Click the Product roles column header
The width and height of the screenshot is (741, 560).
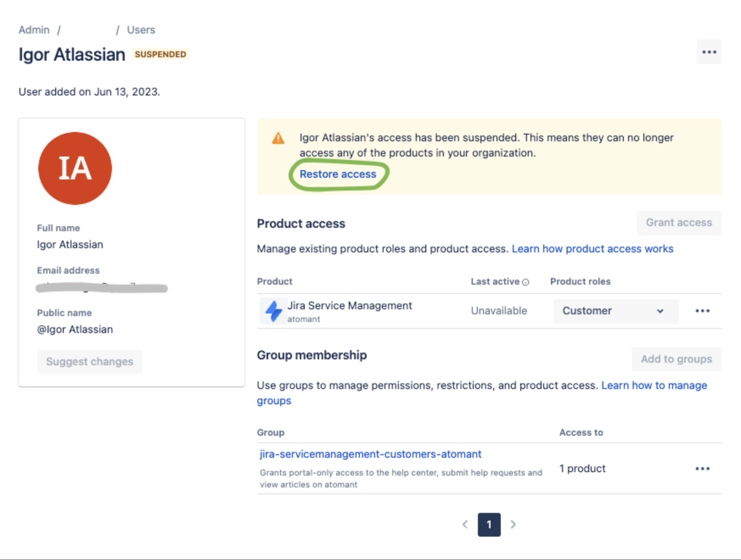[x=580, y=282]
